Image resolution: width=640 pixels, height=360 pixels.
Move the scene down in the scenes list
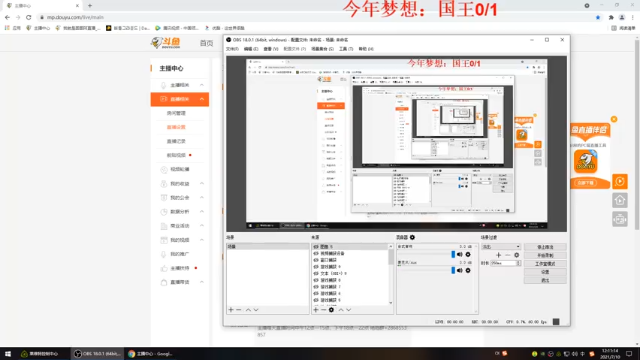256,310
